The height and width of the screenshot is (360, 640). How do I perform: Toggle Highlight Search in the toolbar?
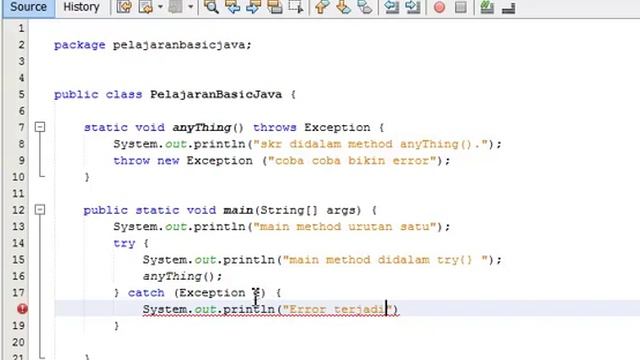(275, 7)
